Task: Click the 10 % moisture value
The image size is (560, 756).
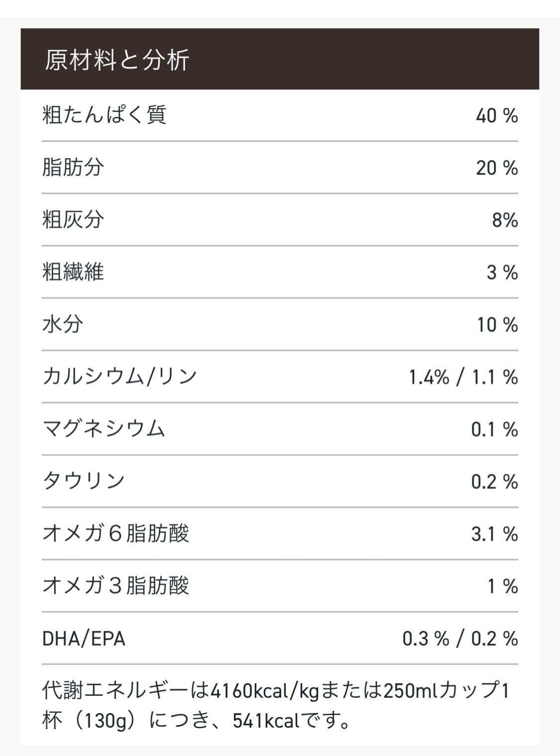Action: [x=497, y=325]
